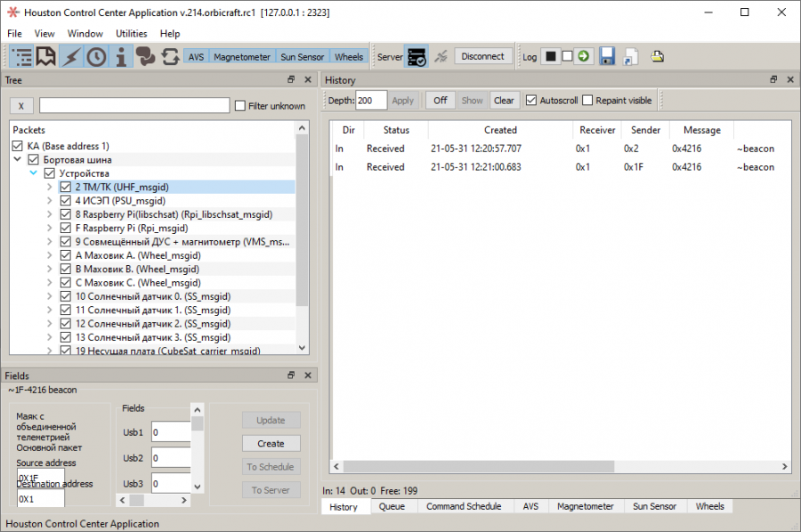The height and width of the screenshot is (532, 801).
Task: Click the info icon on the toolbar
Action: pos(122,55)
